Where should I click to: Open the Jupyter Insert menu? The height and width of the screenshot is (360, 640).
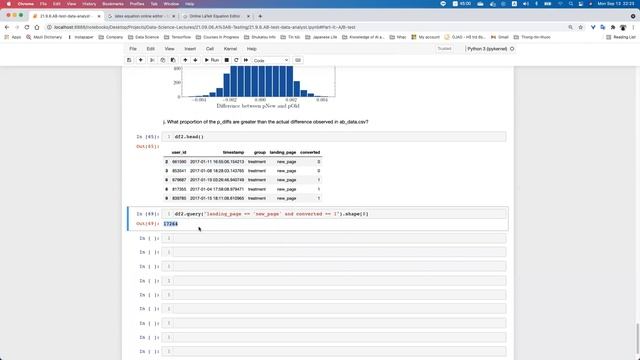pyautogui.click(x=190, y=49)
